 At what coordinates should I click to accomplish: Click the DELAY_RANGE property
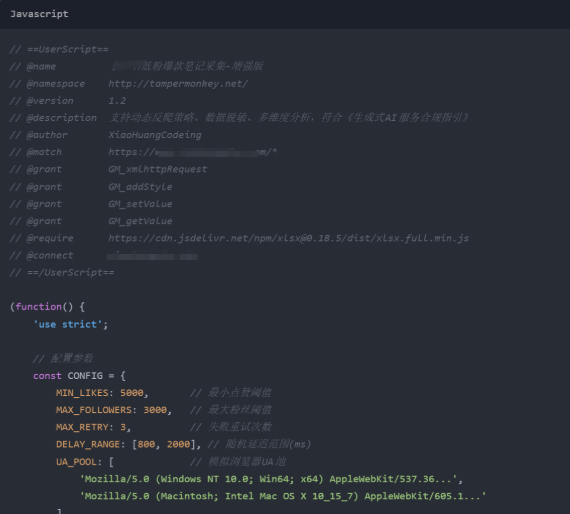pos(88,444)
